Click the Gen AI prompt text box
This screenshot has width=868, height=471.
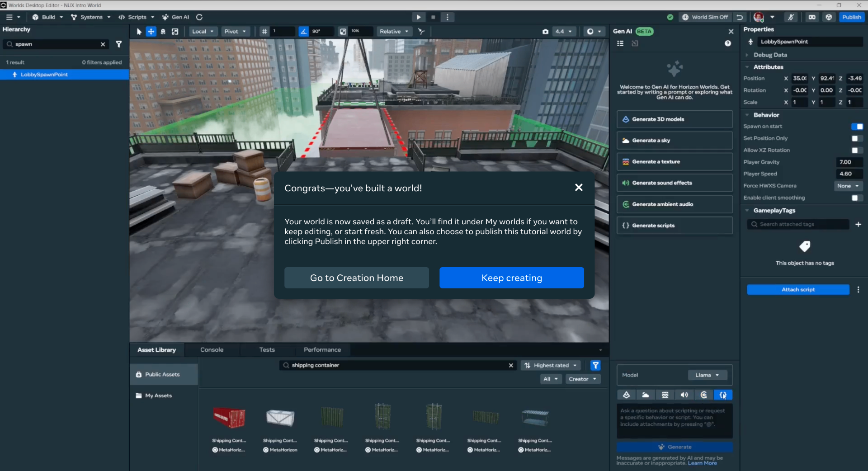pos(675,421)
